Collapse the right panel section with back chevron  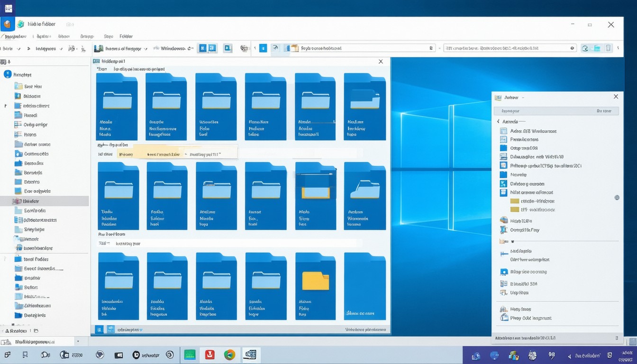498,121
